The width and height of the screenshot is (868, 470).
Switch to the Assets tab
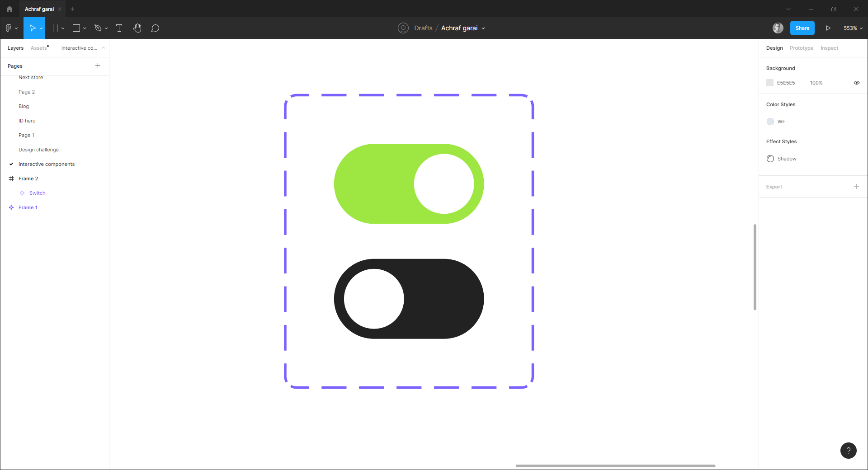tap(39, 48)
